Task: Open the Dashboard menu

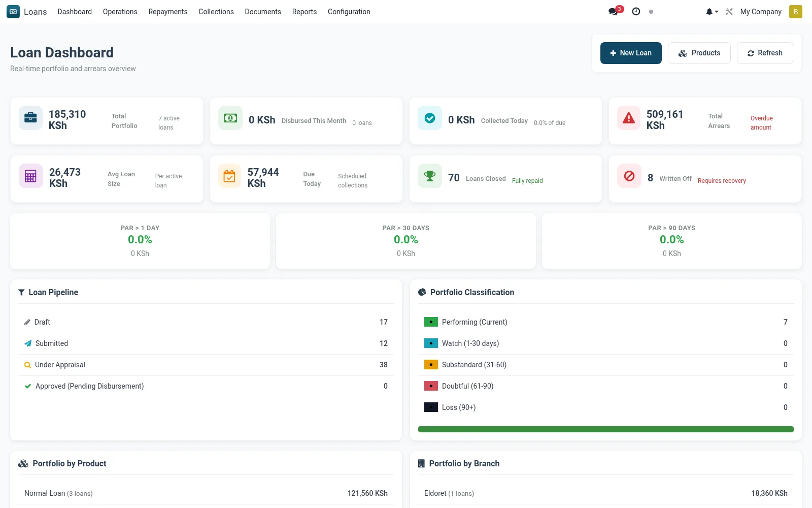Action: [x=75, y=12]
